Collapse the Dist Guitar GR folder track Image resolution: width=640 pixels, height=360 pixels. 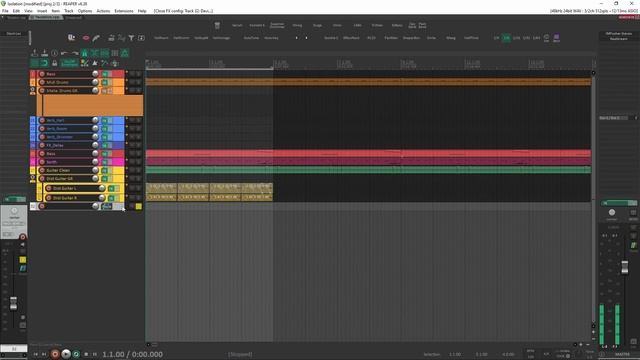pyautogui.click(x=33, y=178)
